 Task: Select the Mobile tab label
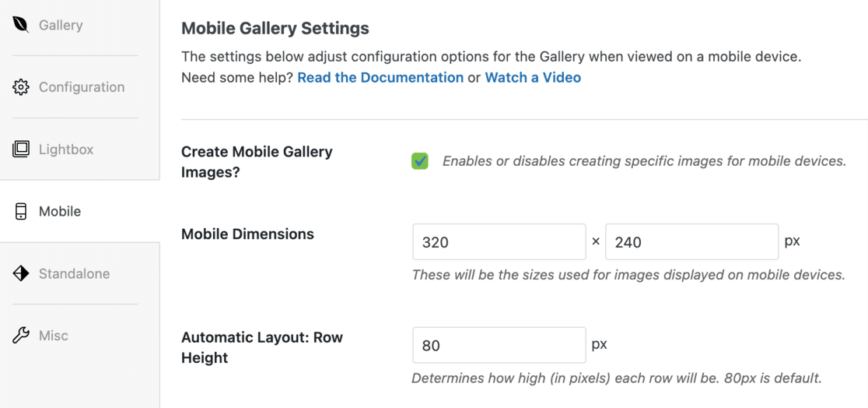(60, 212)
